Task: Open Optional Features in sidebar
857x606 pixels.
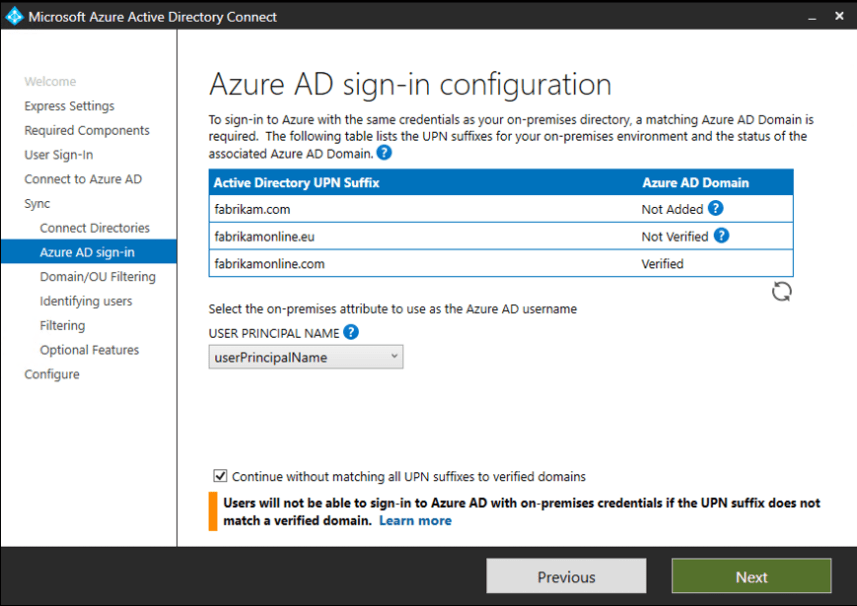Action: point(89,350)
